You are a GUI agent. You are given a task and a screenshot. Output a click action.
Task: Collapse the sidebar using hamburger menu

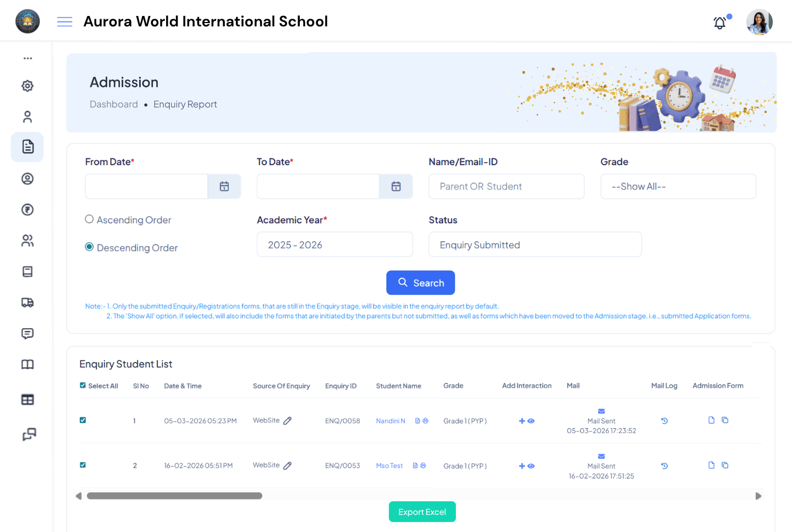pyautogui.click(x=64, y=21)
